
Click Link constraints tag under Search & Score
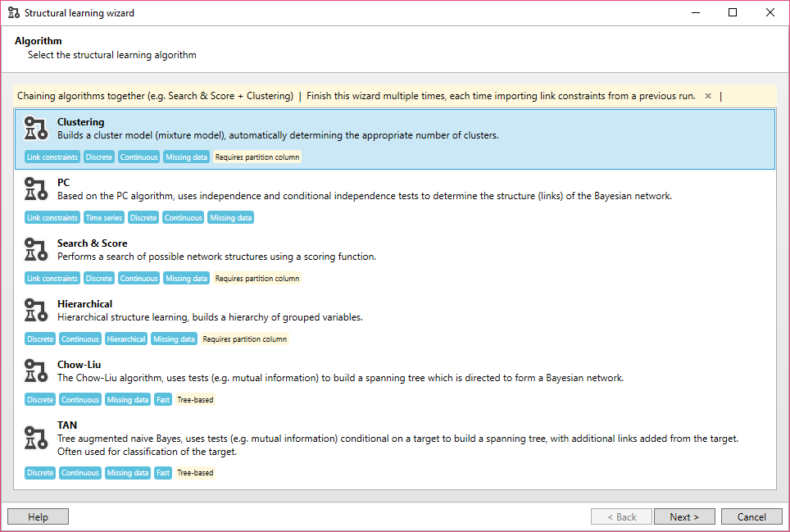tap(52, 279)
